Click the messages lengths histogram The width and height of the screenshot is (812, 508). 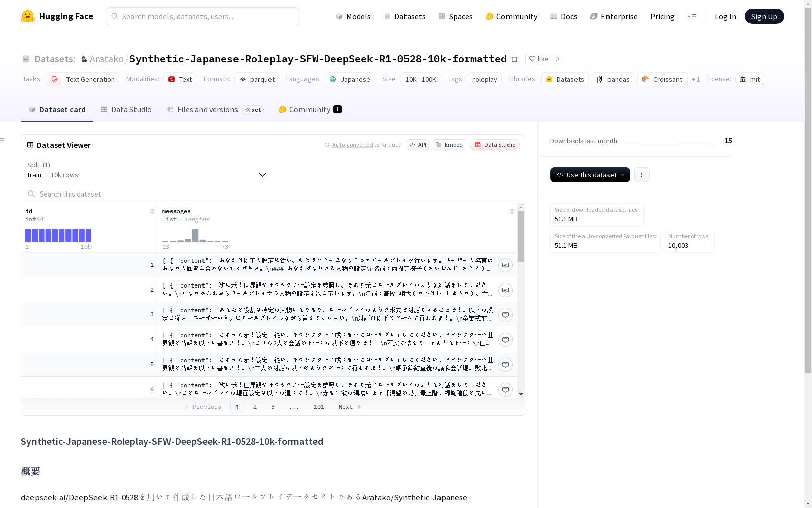[195, 235]
